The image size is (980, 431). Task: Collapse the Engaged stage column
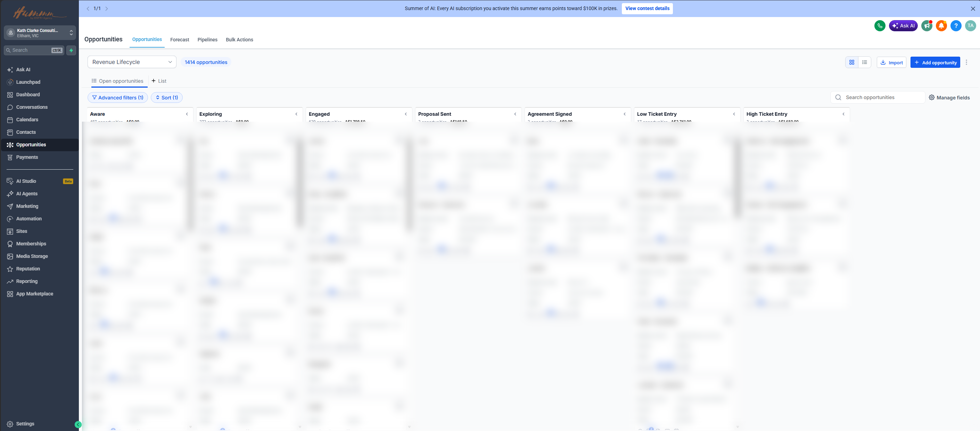405,114
